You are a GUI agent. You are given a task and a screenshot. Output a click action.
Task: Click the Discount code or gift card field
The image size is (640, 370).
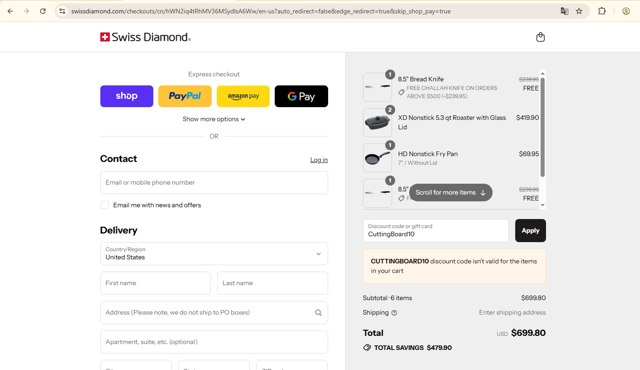436,230
